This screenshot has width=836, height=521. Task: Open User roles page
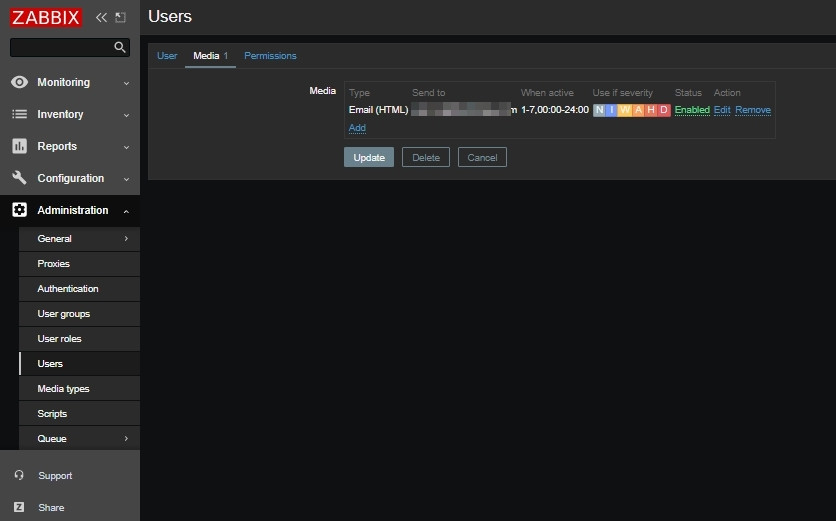pos(79,339)
